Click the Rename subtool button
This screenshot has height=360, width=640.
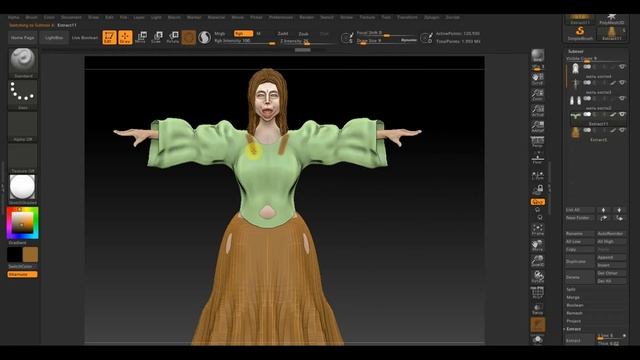click(580, 234)
